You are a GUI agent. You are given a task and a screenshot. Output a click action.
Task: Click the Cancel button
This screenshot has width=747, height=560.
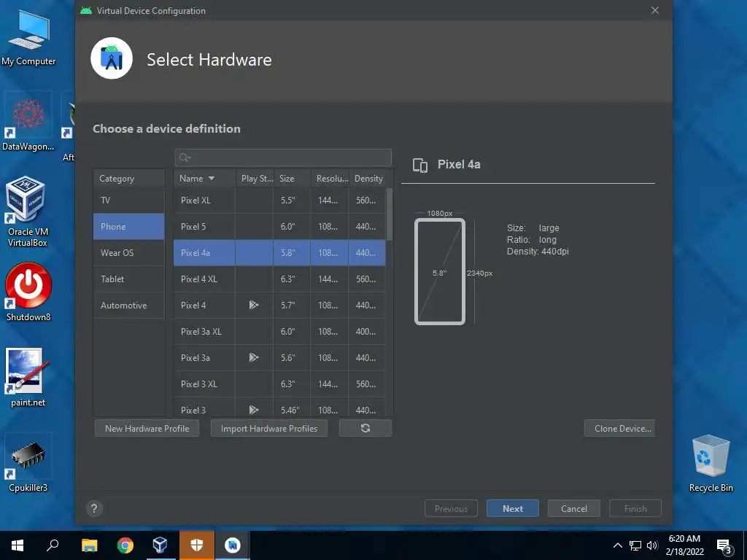pos(573,508)
